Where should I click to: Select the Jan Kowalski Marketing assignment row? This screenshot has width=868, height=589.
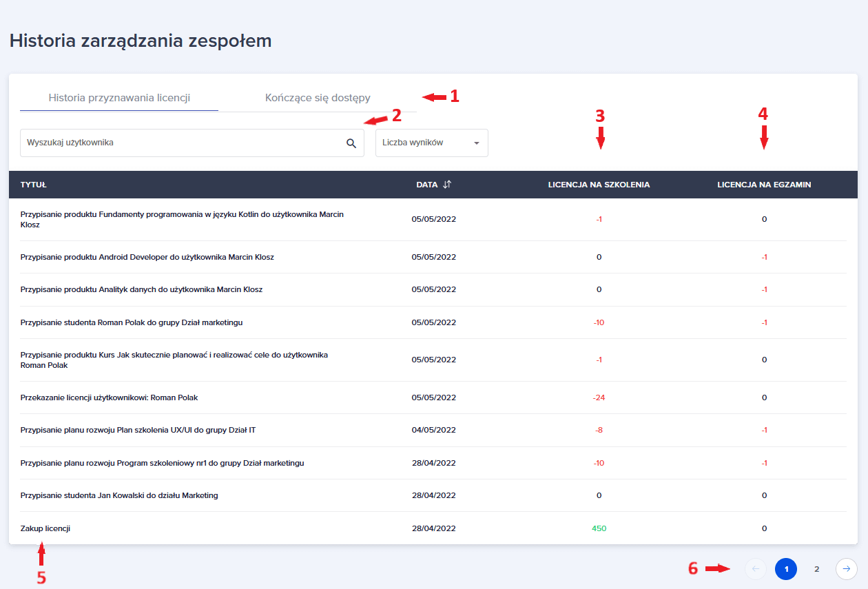118,495
